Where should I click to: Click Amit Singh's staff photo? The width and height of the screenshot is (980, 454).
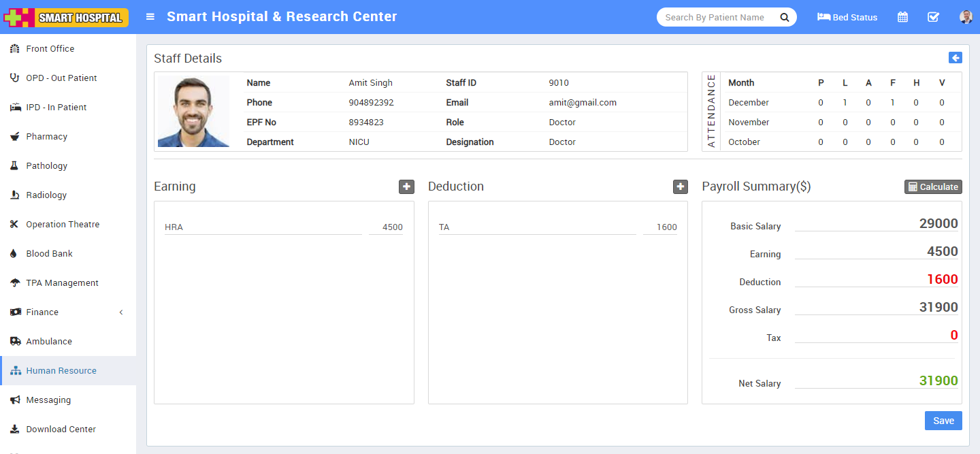click(x=193, y=111)
